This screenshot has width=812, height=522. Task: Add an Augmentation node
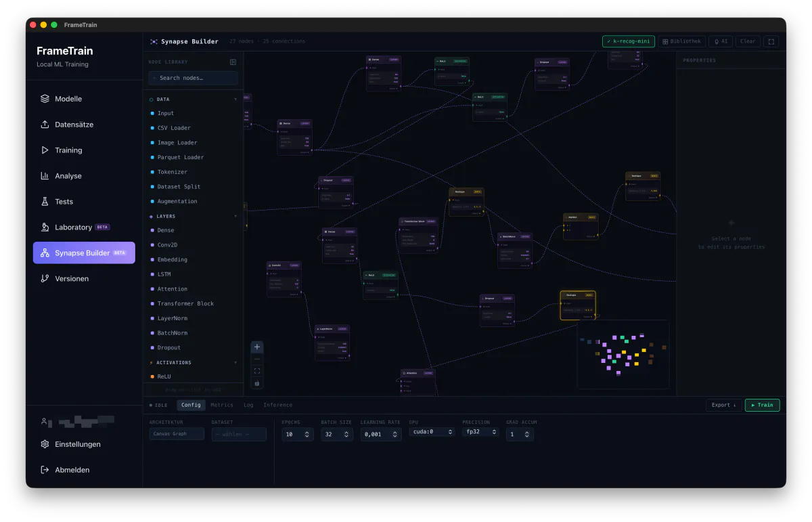click(193, 201)
